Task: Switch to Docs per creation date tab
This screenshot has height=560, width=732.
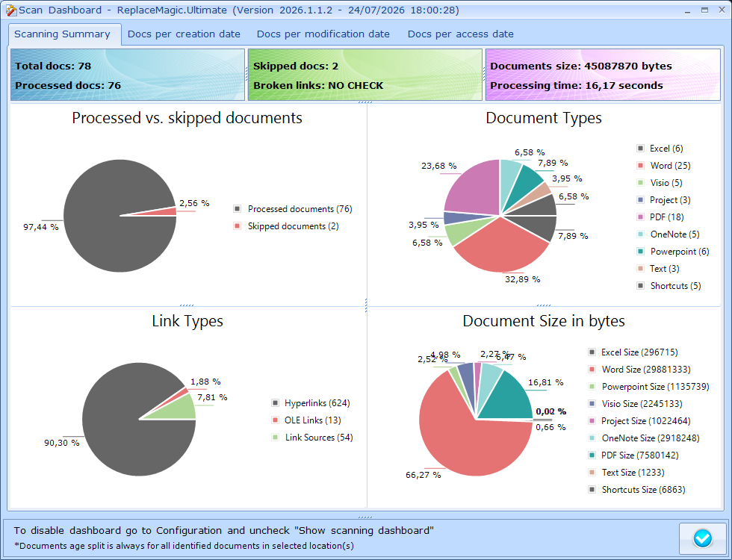Action: (184, 34)
